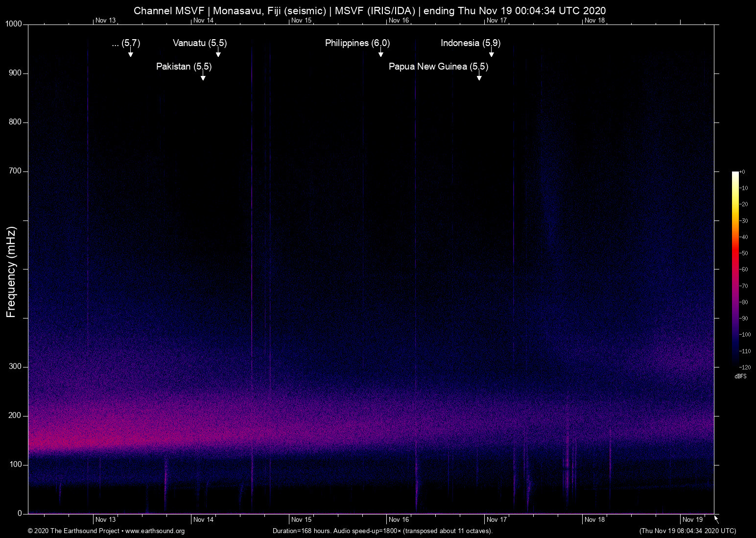Click "Nov 17" on the upper time axis

coord(497,21)
